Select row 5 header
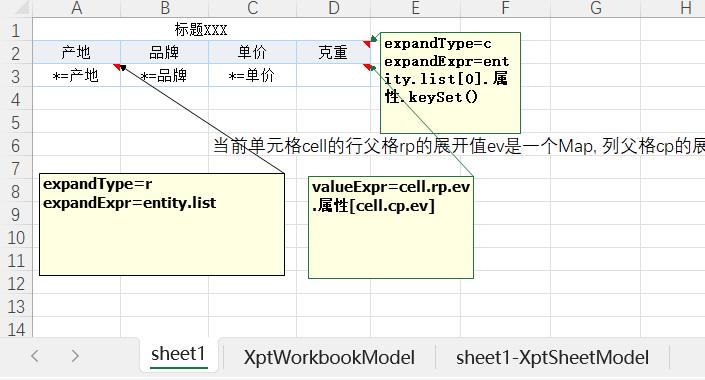The height and width of the screenshot is (380, 705). click(x=16, y=121)
